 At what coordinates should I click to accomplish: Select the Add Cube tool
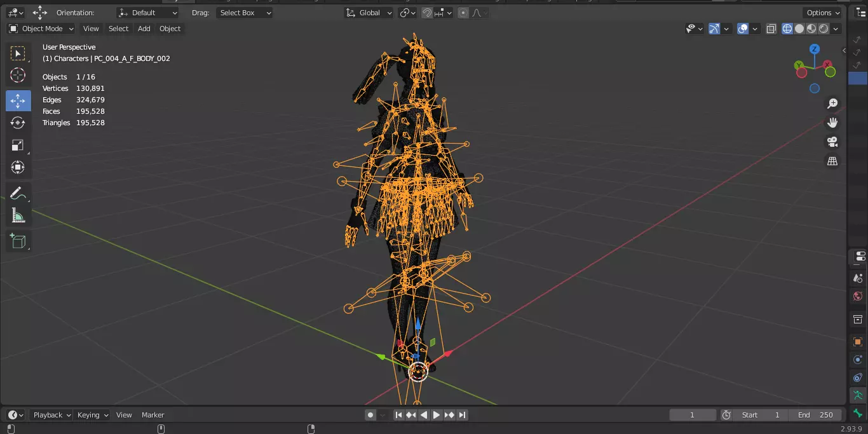click(18, 241)
